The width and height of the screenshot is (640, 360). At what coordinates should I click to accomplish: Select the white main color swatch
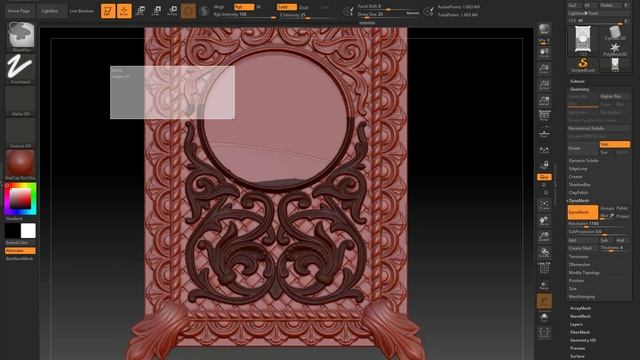click(x=28, y=231)
